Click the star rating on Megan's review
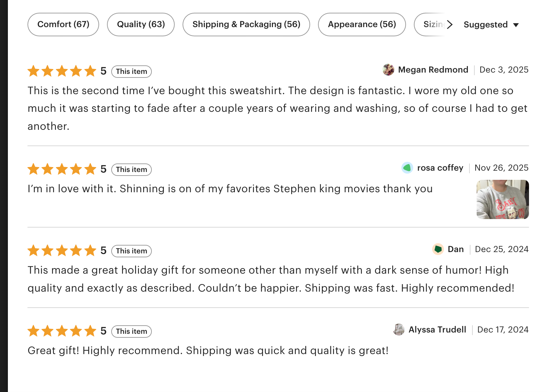Image resolution: width=547 pixels, height=392 pixels. coord(62,71)
